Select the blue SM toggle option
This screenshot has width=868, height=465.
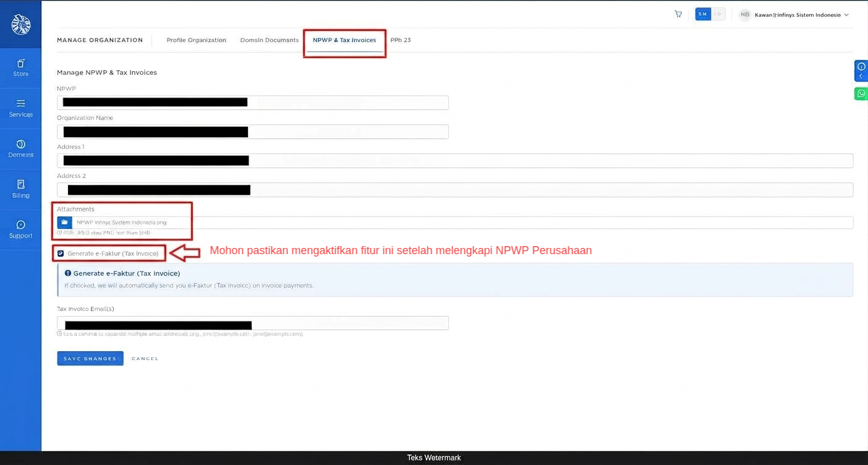(703, 14)
